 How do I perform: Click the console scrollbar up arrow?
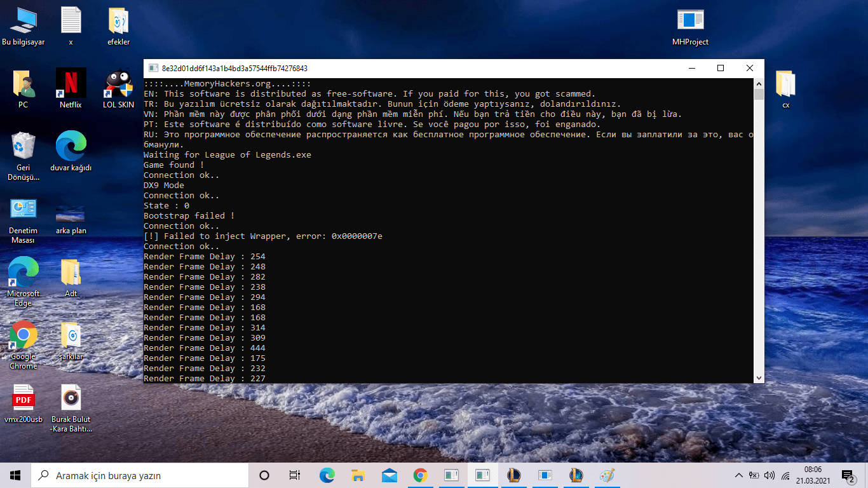point(759,83)
